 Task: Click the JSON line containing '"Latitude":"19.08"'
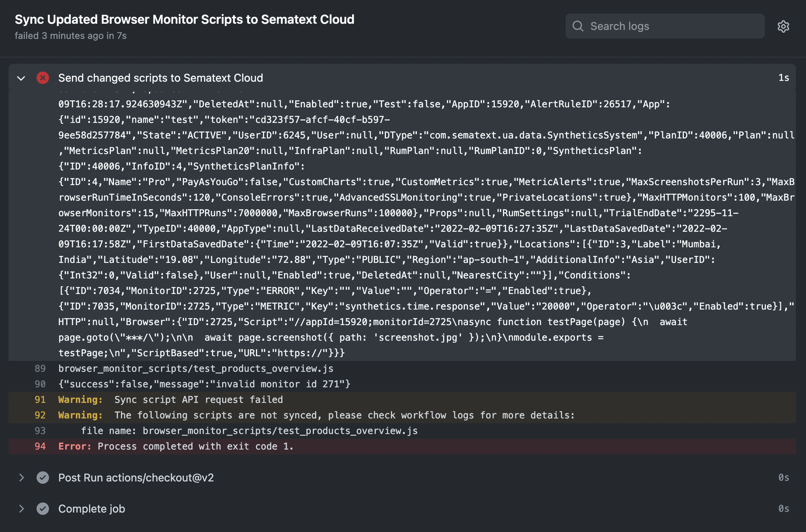coord(387,260)
